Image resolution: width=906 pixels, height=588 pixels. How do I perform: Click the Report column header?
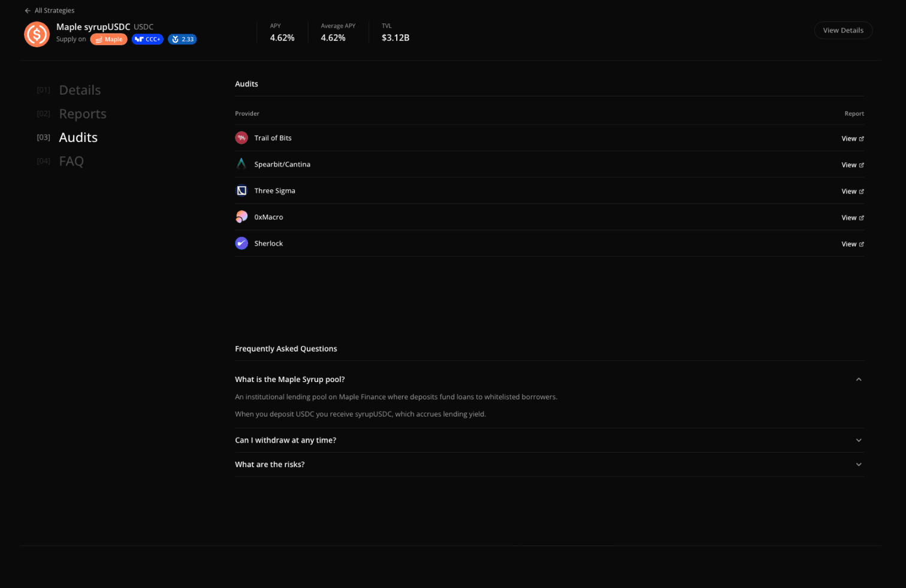pos(854,114)
